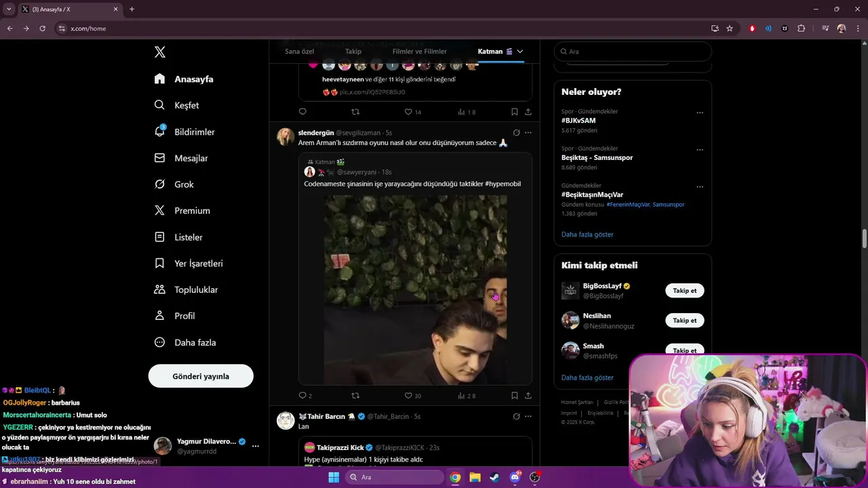Open the #BJKvSAM trend

(578, 121)
